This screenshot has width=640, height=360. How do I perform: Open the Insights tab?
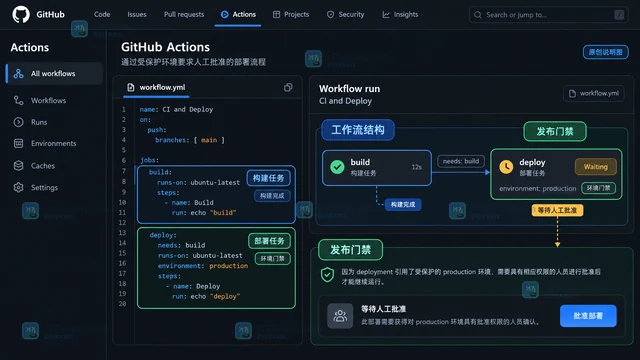pyautogui.click(x=400, y=14)
